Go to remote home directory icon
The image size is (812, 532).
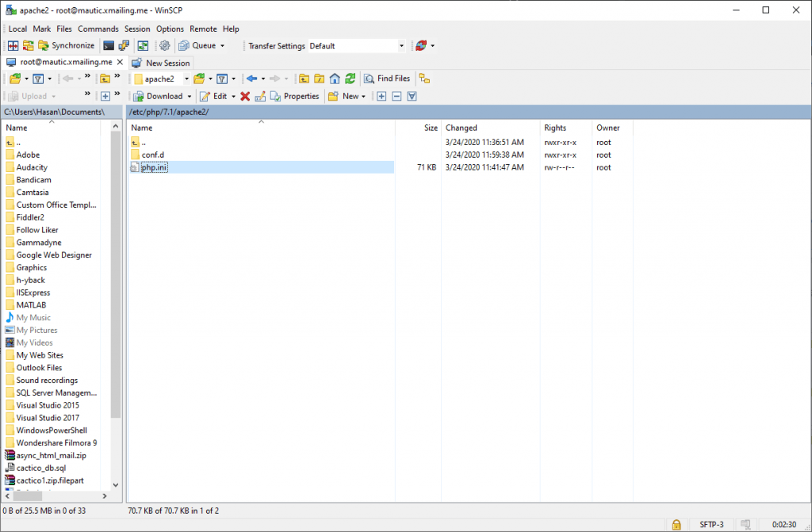335,78
